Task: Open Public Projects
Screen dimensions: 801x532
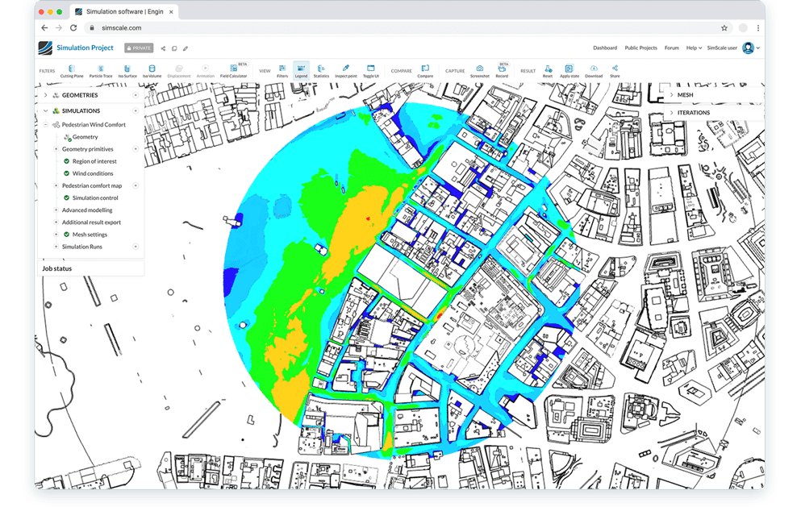Action: (640, 48)
